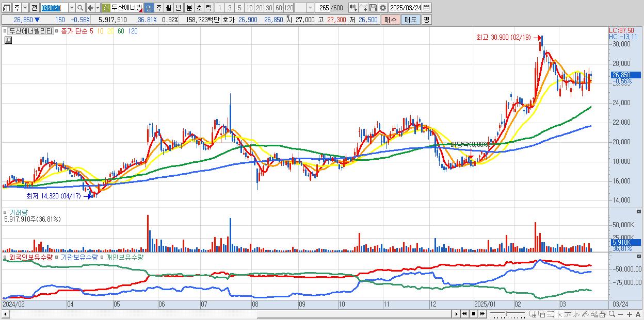The height and width of the screenshot is (320, 644).
Task: Select the 년 yearly period toggle
Action: pyautogui.click(x=178, y=8)
